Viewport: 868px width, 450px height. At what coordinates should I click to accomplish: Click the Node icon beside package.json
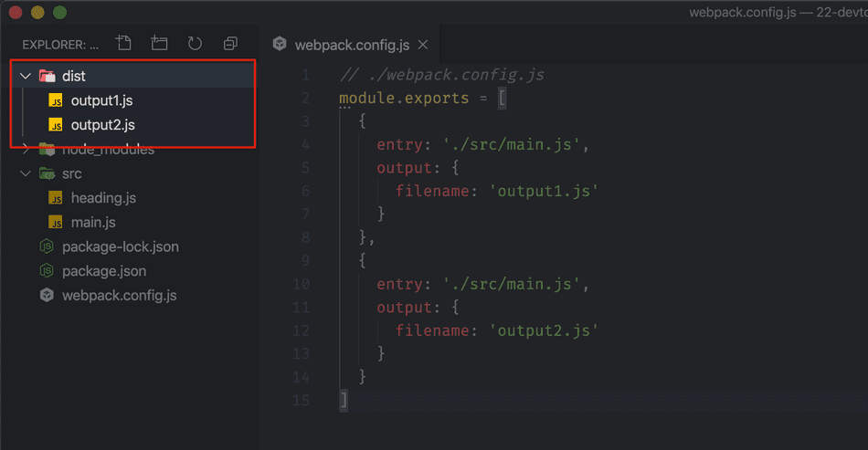[x=47, y=271]
